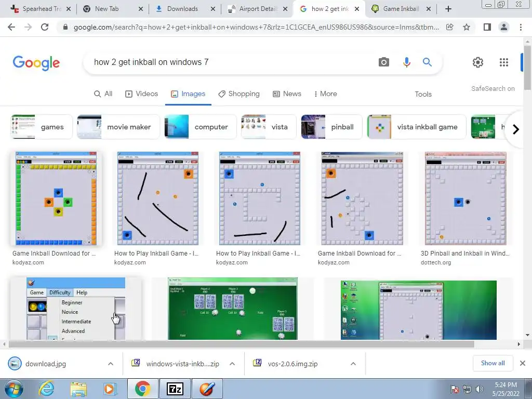Open the Google apps grid
The width and height of the screenshot is (532, 399).
coord(504,62)
